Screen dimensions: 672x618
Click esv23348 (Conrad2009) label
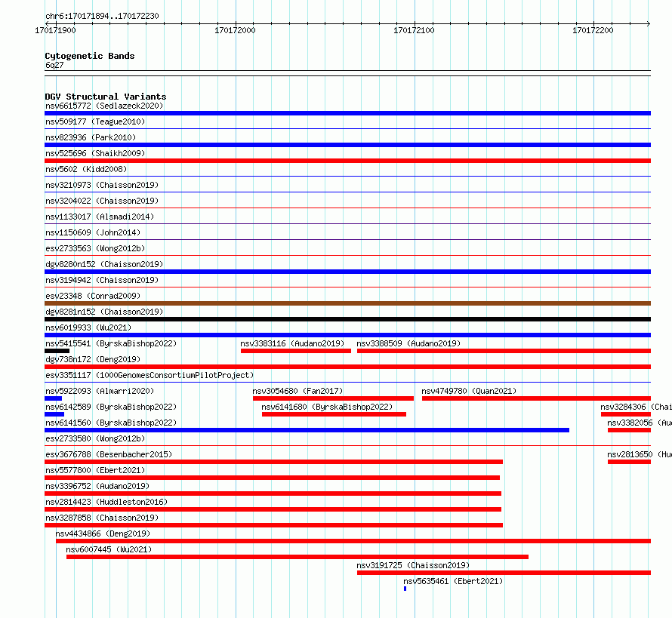tap(93, 296)
